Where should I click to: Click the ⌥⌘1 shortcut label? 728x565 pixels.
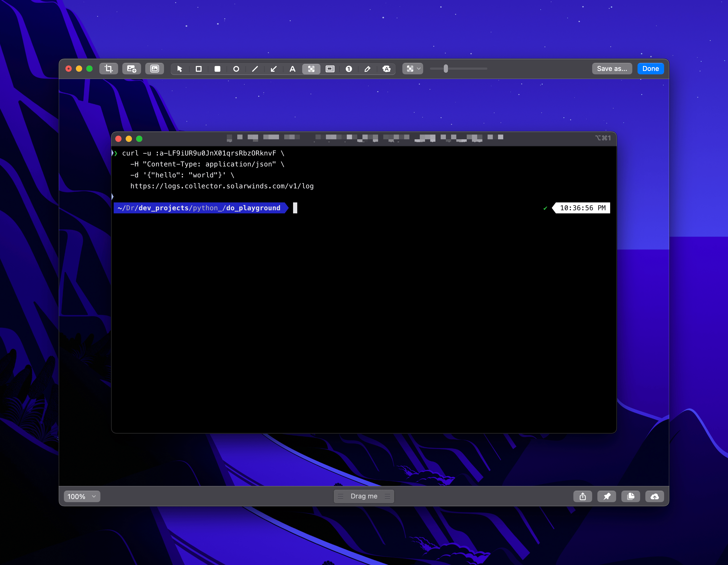pyautogui.click(x=603, y=138)
